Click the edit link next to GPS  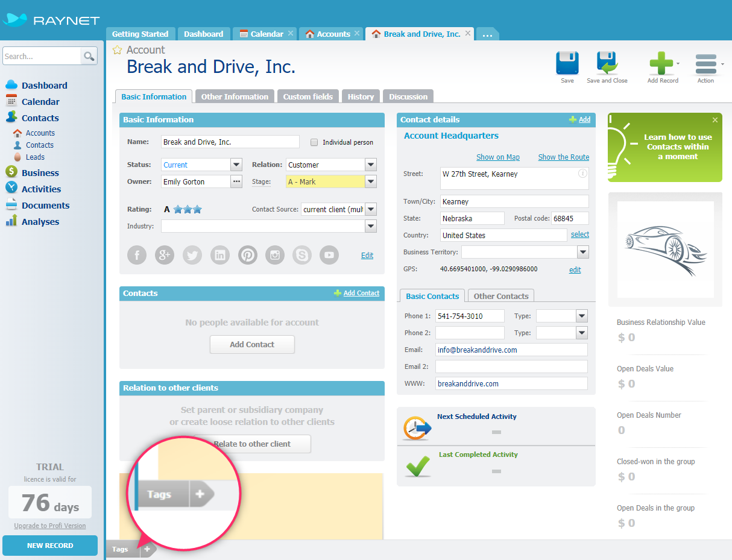(575, 270)
